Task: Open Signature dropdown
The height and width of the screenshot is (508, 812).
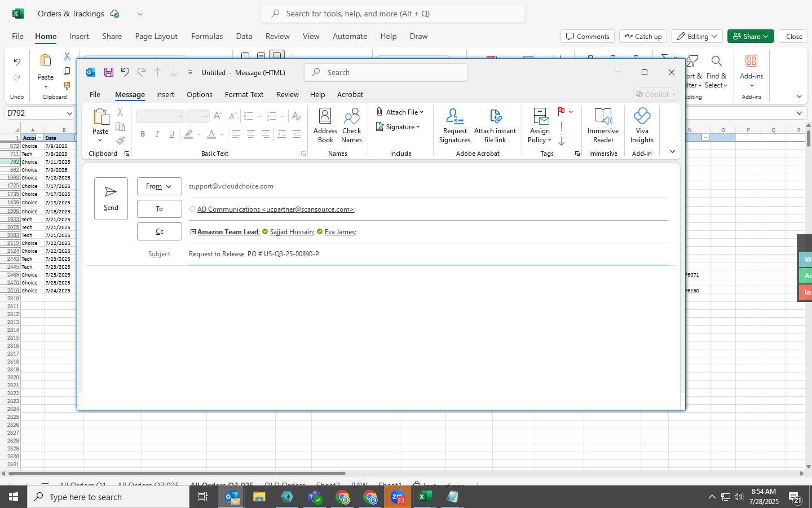Action: (x=398, y=127)
